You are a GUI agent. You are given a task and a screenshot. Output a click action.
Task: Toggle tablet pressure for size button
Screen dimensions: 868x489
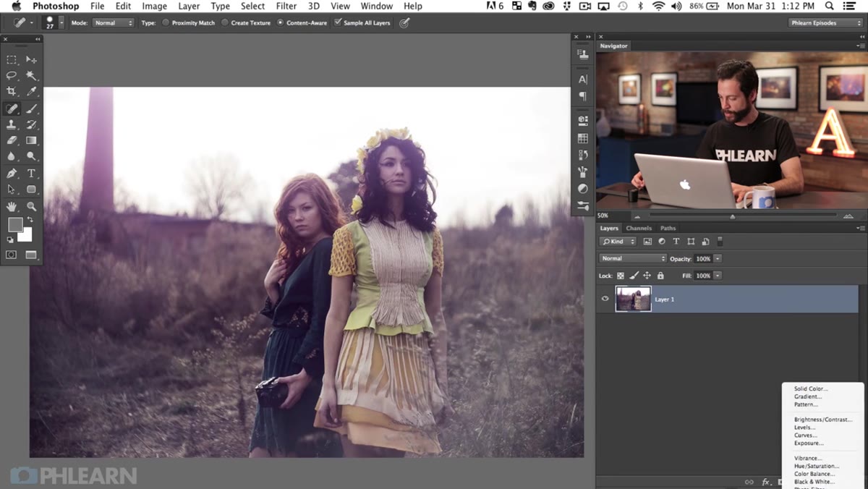(404, 22)
